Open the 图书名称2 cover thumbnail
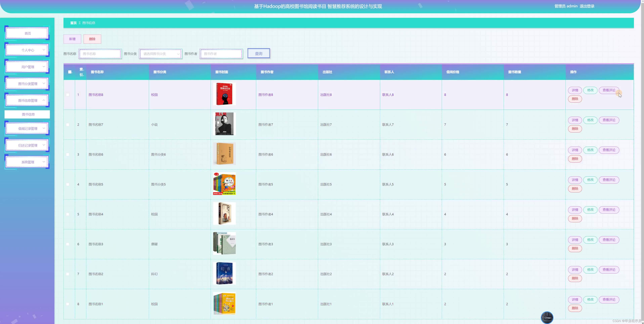 pos(224,273)
